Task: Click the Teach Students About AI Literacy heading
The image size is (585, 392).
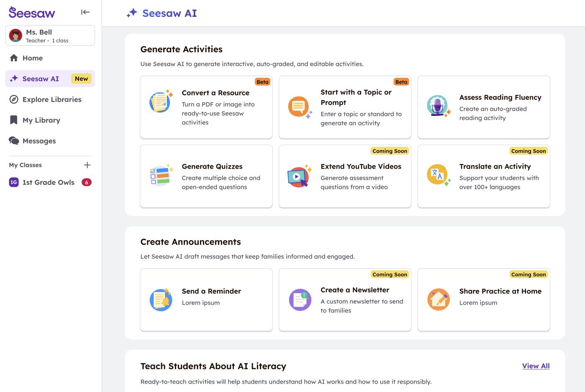Action: (x=213, y=366)
